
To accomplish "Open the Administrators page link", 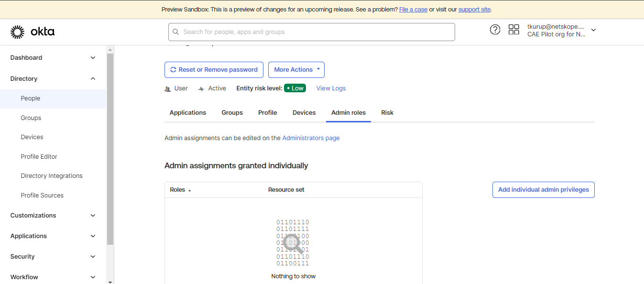I will (311, 138).
